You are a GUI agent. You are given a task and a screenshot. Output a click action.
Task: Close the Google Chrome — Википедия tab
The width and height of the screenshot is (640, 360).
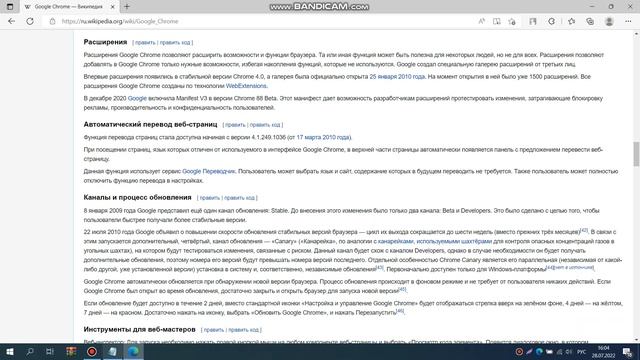(x=113, y=7)
